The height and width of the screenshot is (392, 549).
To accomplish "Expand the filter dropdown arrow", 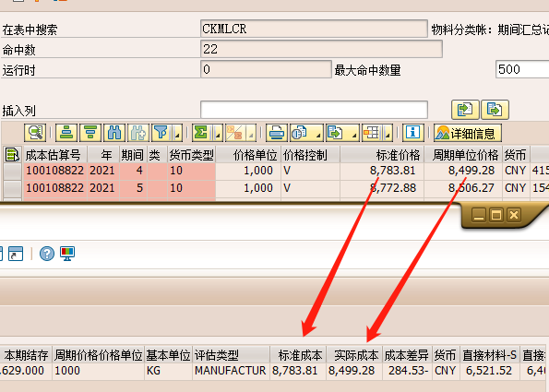I will 177,133.
